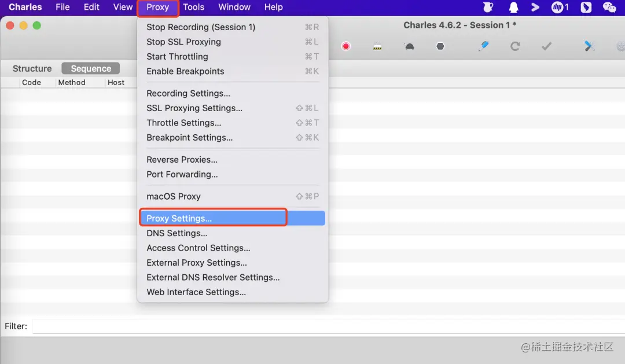The width and height of the screenshot is (625, 364).
Task: Click the arrow icon in menu bar
Action: point(535,7)
